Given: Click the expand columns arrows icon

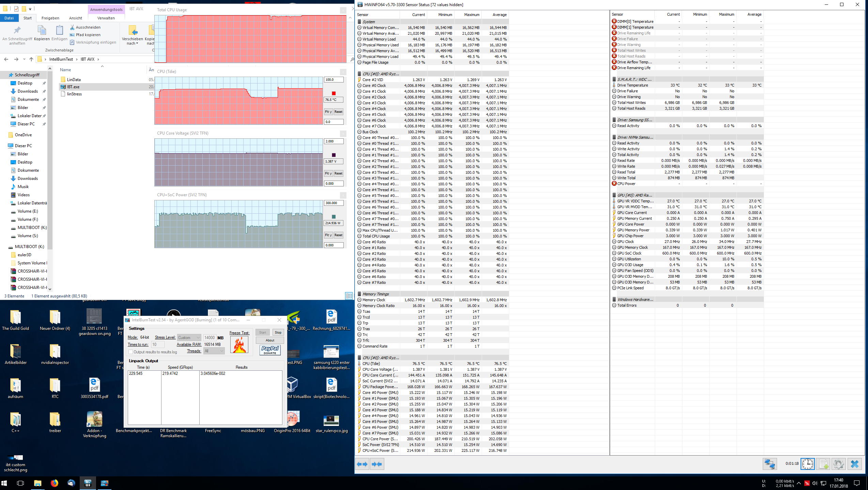Looking at the screenshot, I should pyautogui.click(x=362, y=464).
